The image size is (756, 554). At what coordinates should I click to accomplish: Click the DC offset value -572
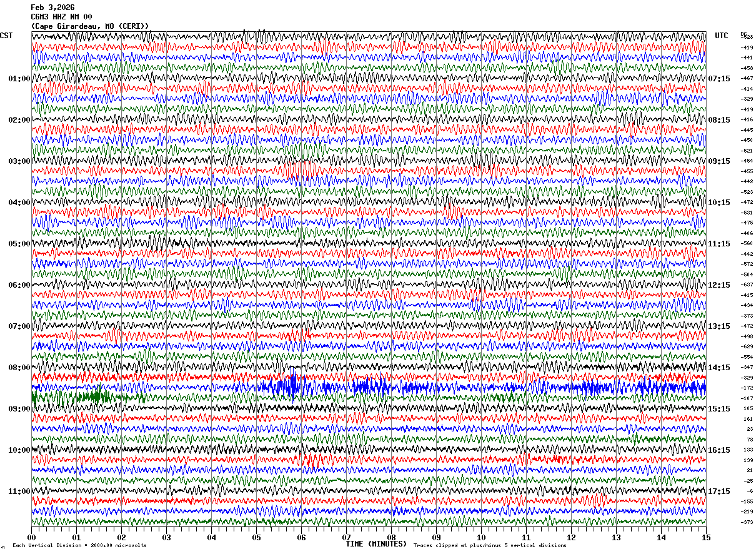(x=747, y=264)
